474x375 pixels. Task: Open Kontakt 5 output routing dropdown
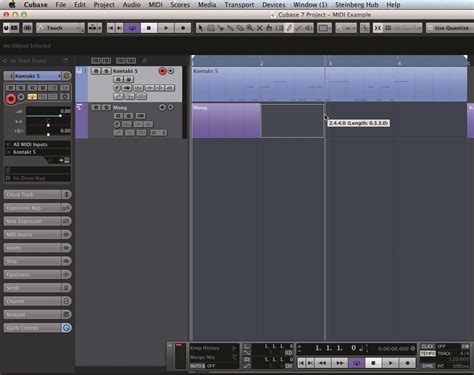pos(37,152)
